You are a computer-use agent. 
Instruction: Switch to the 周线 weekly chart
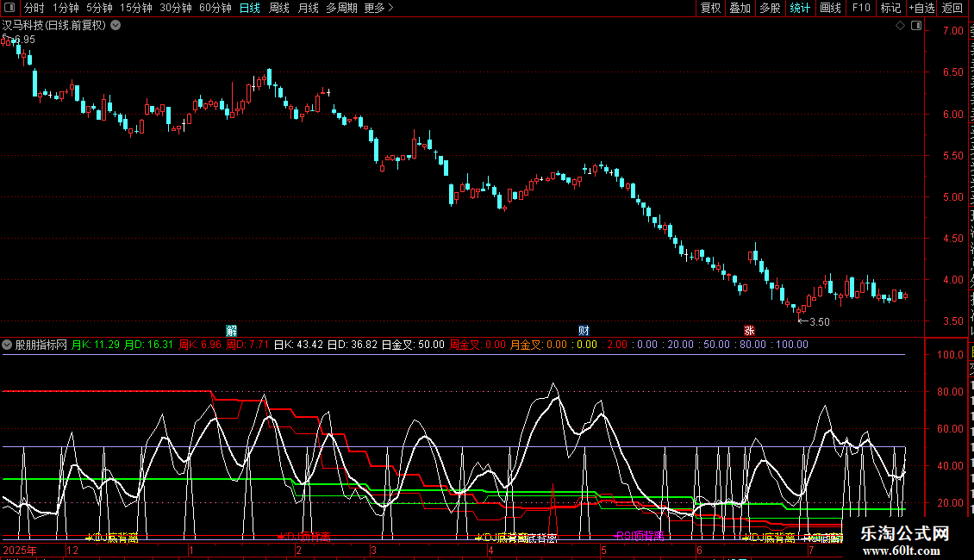coord(279,8)
